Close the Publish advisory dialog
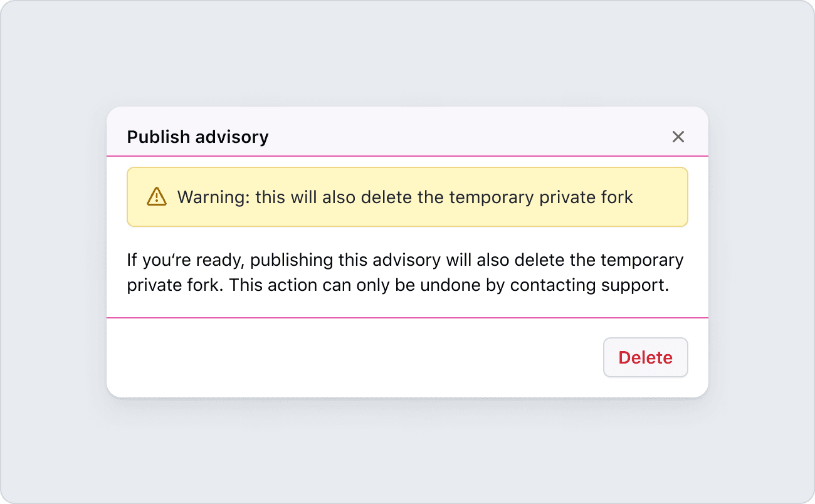 pyautogui.click(x=678, y=137)
